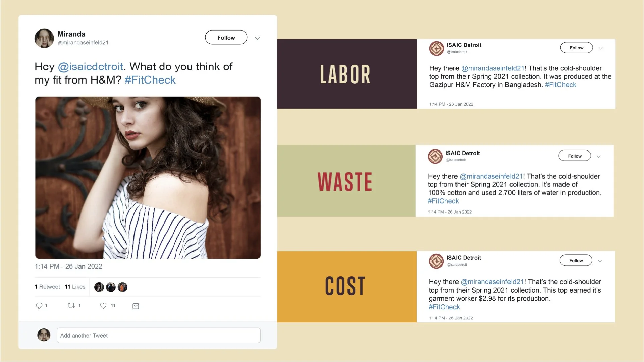
Task: Expand chevron menu on Cost tweet
Action: coord(600,261)
